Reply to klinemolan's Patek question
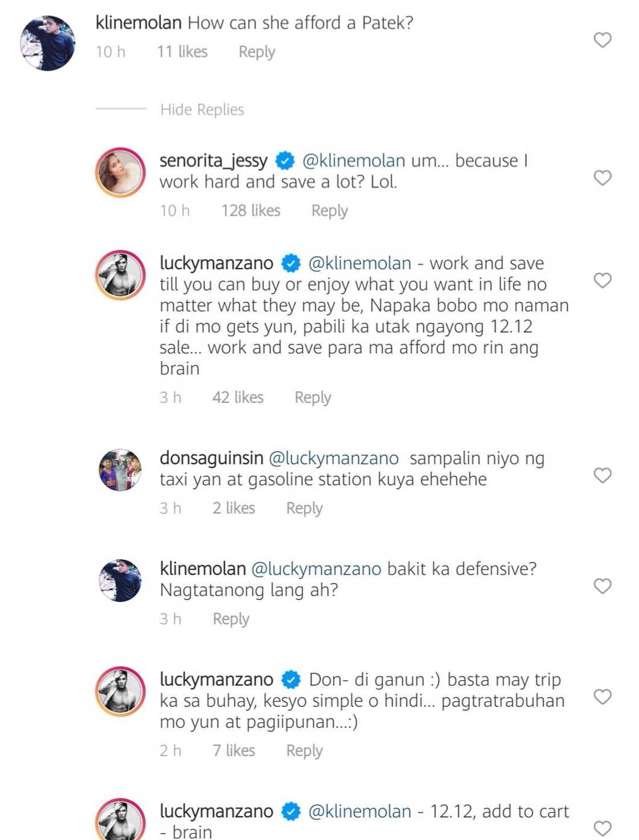639x840 pixels. (257, 52)
